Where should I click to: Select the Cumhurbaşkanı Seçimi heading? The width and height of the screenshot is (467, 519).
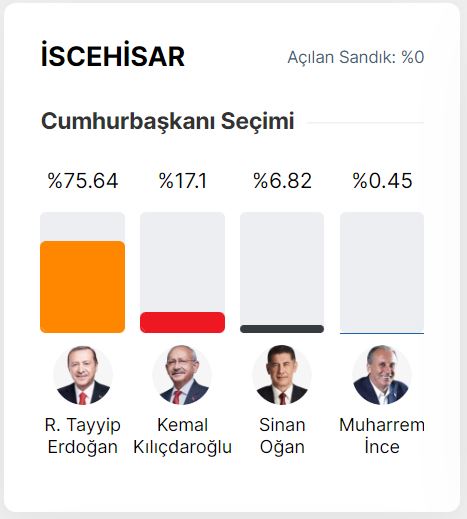coord(168,122)
